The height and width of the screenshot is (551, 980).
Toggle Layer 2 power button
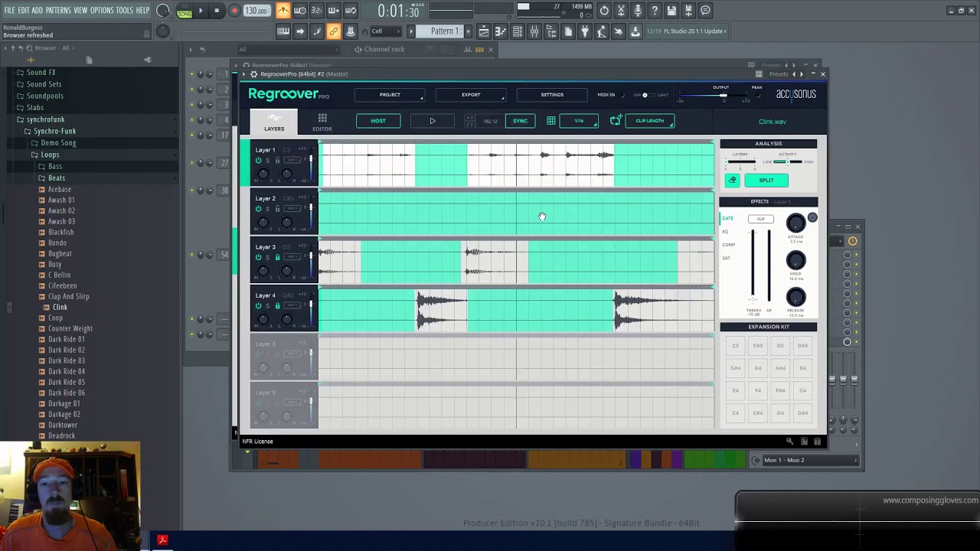(x=258, y=208)
